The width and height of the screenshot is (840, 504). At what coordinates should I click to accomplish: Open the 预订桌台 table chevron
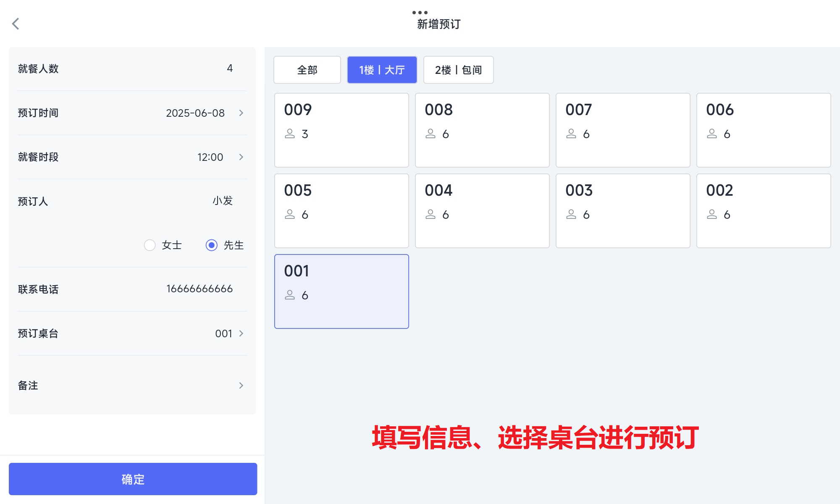pyautogui.click(x=241, y=333)
